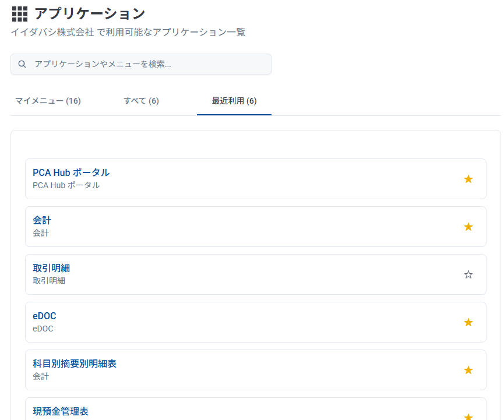This screenshot has width=504, height=420.
Task: Open the 現預金管理表 menu item
Action: [x=61, y=411]
